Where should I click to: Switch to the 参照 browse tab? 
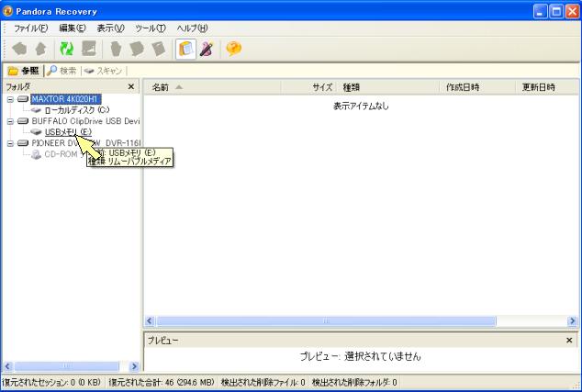pos(23,71)
